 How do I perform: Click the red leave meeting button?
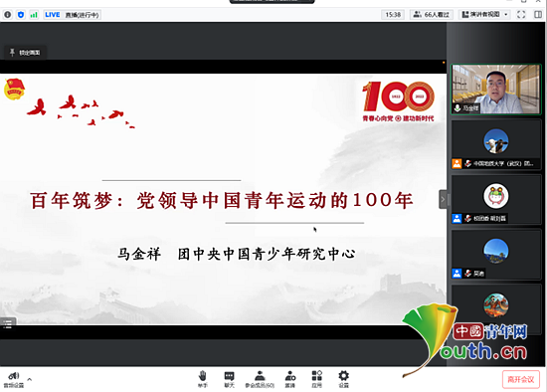521,379
